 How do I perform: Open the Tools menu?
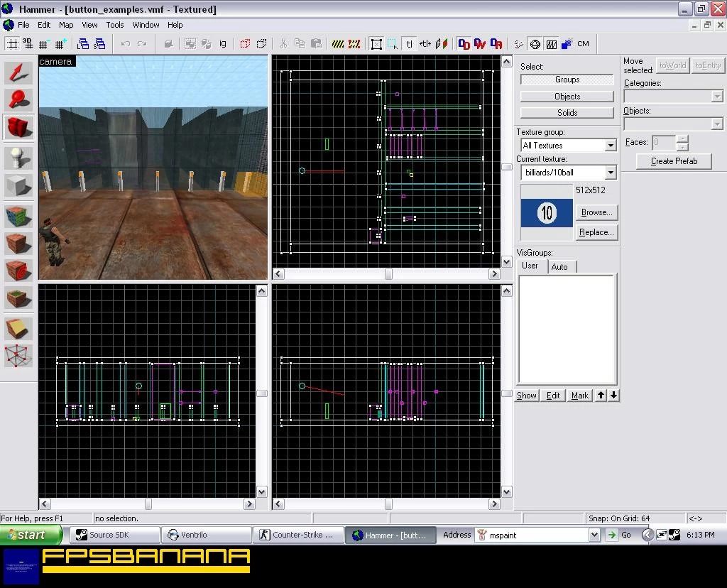tap(115, 25)
